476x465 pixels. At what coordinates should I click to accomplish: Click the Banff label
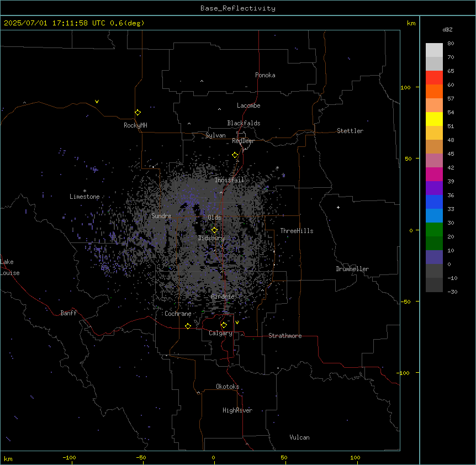click(x=68, y=313)
